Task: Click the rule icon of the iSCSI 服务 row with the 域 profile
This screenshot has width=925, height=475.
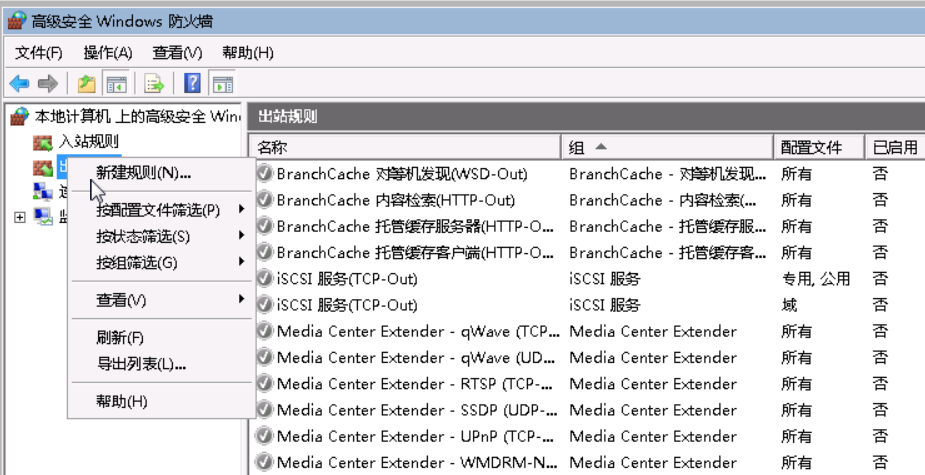Action: 265,304
